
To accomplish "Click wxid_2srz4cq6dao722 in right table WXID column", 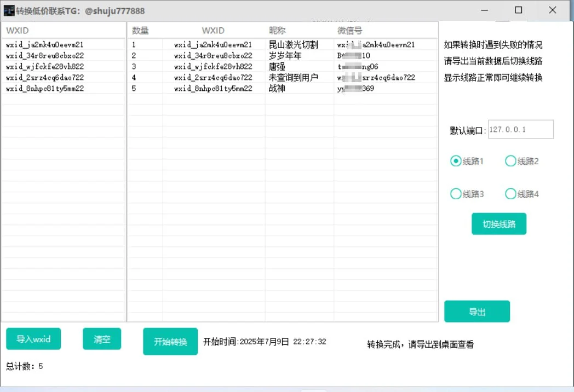I will 213,77.
